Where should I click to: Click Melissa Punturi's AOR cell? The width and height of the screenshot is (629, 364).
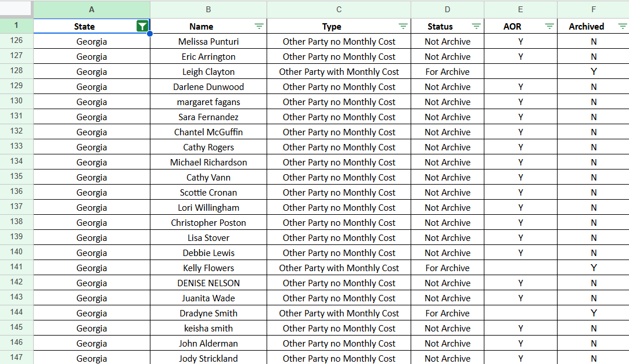[520, 42]
